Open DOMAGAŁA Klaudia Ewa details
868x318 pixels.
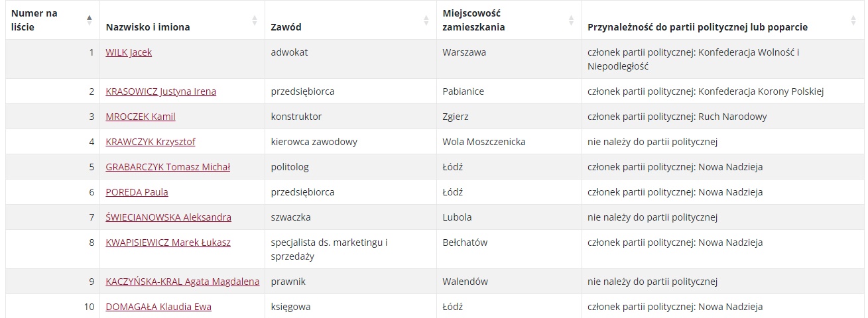tap(158, 307)
